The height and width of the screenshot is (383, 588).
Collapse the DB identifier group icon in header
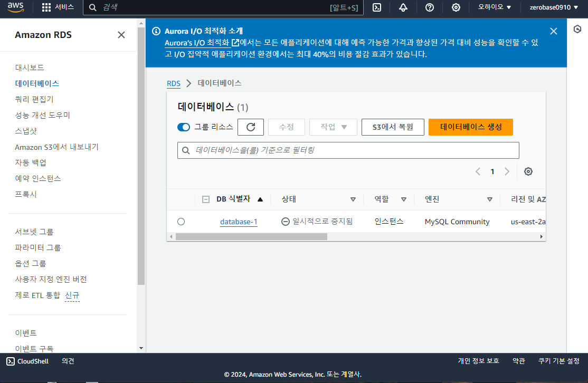pos(205,199)
